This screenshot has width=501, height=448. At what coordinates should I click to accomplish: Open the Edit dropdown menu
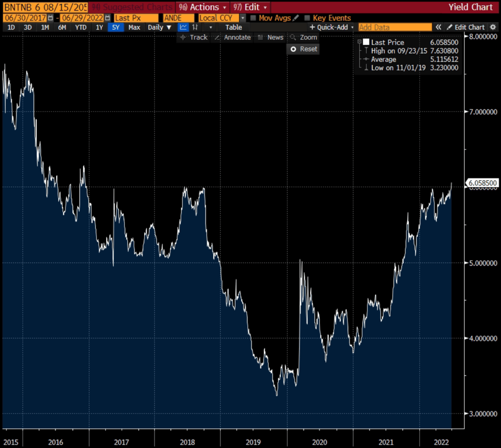coord(250,7)
